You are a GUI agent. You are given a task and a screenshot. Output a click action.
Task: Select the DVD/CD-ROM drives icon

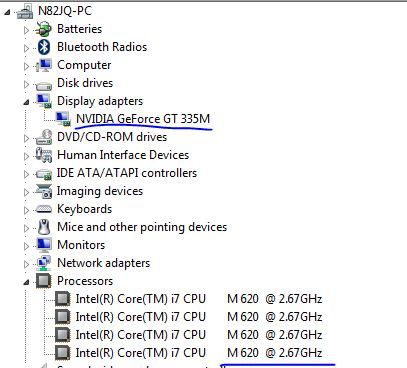pos(44,137)
